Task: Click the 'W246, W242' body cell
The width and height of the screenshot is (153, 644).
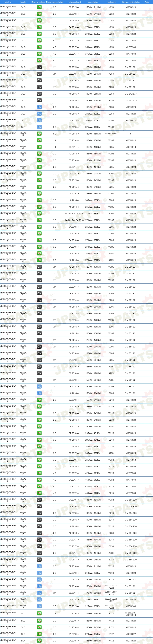Action: pyautogui.click(x=111, y=133)
